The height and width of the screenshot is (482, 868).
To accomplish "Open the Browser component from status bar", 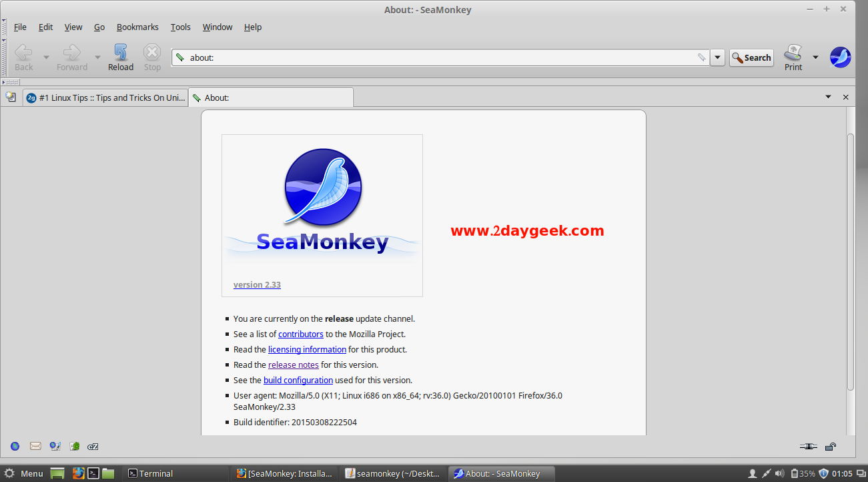I will (x=15, y=446).
